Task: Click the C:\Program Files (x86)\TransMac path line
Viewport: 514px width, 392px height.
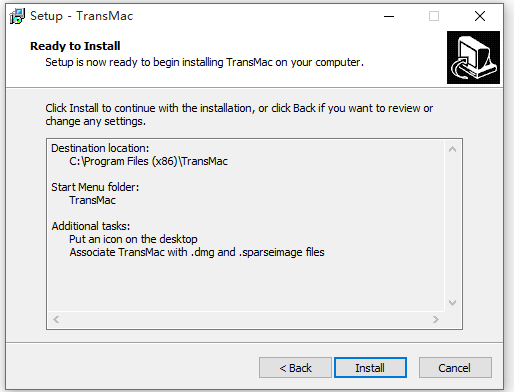Action: tap(148, 161)
